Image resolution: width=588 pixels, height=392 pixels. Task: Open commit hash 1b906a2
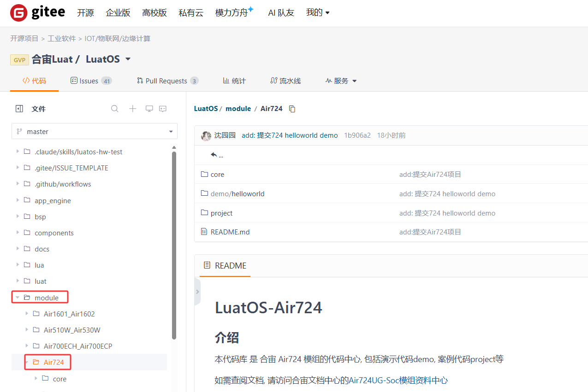pyautogui.click(x=357, y=135)
